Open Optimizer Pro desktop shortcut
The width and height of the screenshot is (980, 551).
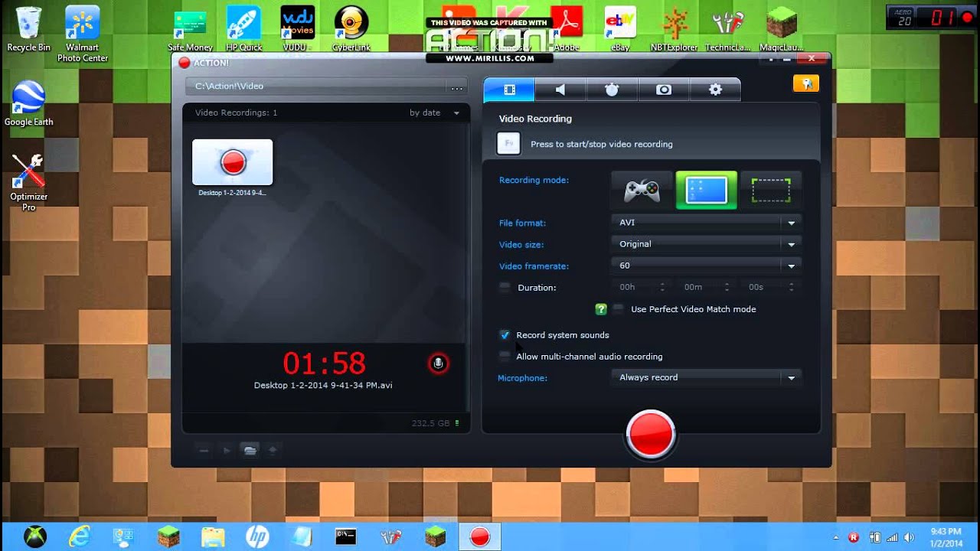coord(28,182)
